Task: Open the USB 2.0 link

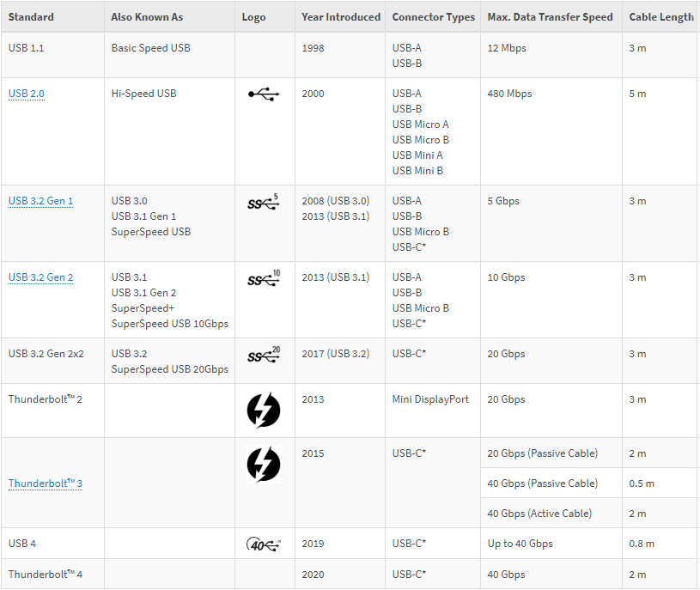Action: (x=26, y=94)
